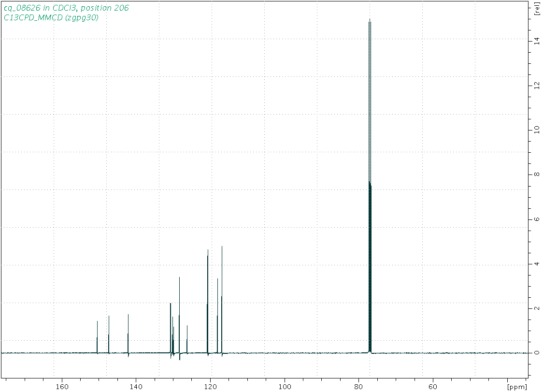Click the [ppm] chemical shift axis label

[x=517, y=387]
